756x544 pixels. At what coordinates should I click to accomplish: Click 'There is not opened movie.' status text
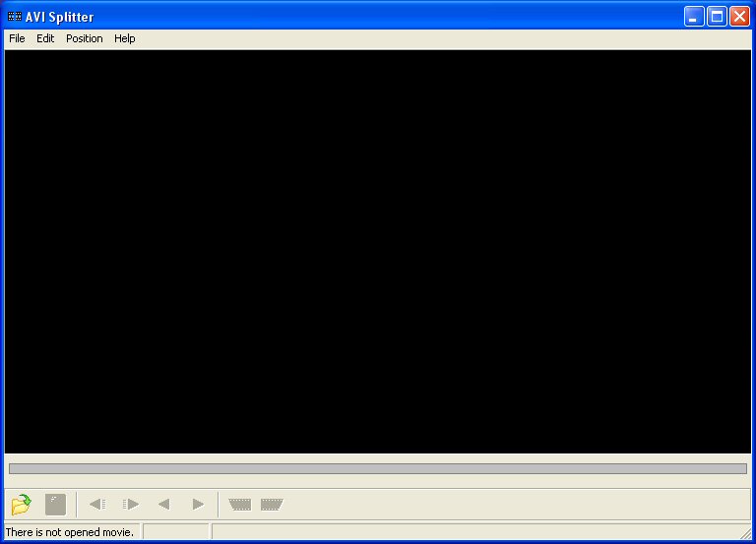[x=70, y=532]
